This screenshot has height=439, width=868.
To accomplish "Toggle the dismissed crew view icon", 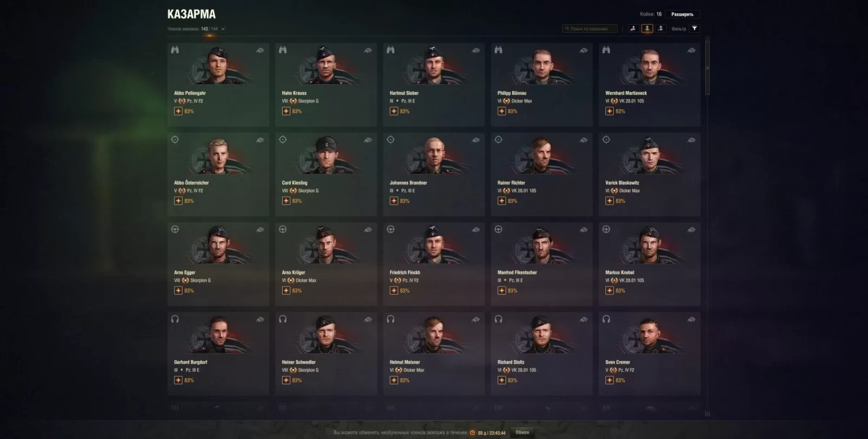I will pos(661,28).
